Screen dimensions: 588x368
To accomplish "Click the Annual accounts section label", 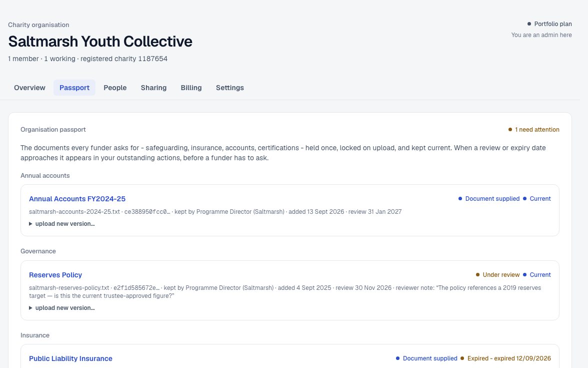I will click(45, 176).
